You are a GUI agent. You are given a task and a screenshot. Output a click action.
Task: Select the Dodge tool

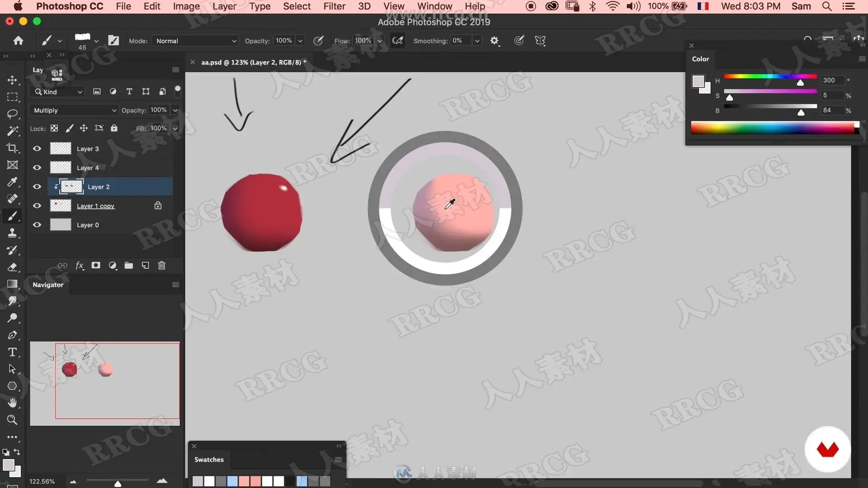[12, 318]
